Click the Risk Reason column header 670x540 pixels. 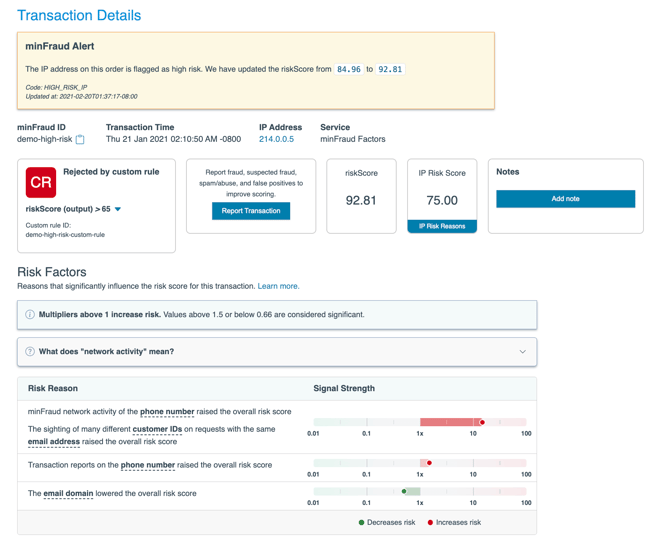[53, 388]
